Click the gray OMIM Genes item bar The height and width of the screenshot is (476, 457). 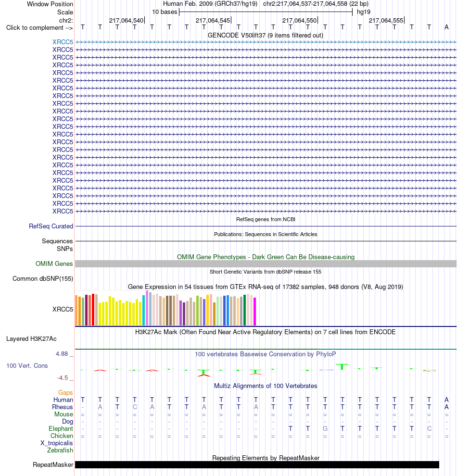tap(266, 263)
